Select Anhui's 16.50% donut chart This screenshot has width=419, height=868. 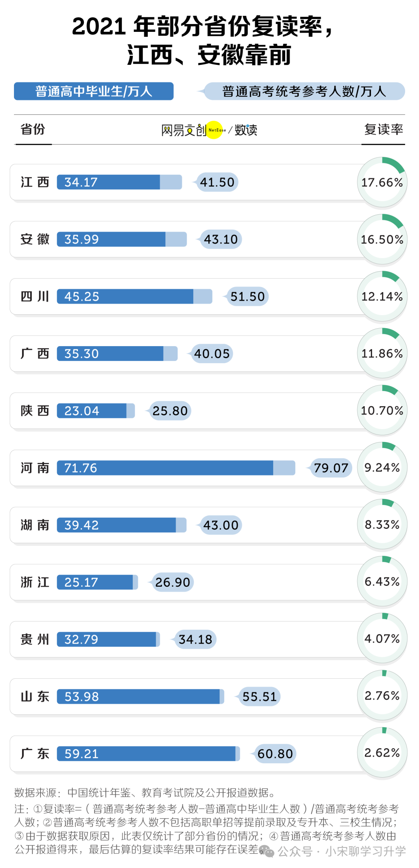[382, 239]
